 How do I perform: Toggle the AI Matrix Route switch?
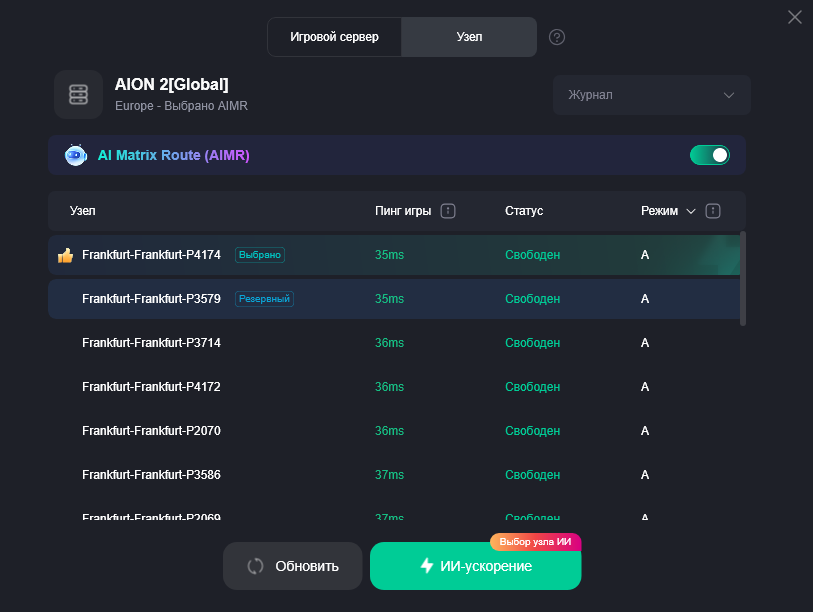(x=709, y=155)
